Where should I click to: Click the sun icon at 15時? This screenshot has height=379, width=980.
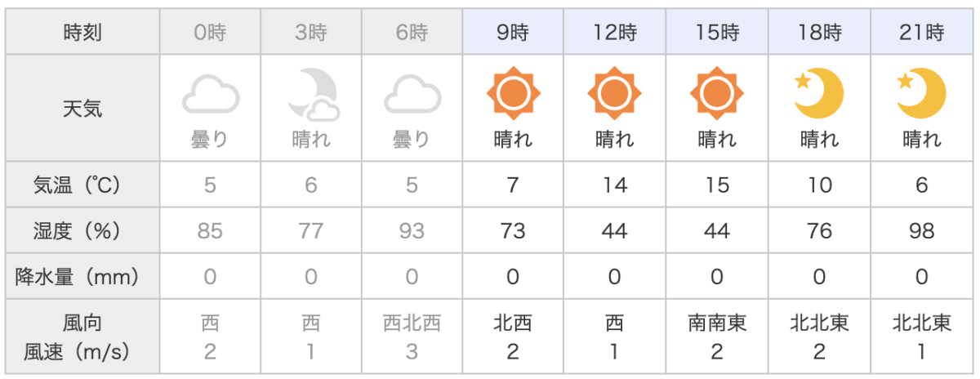(x=716, y=95)
